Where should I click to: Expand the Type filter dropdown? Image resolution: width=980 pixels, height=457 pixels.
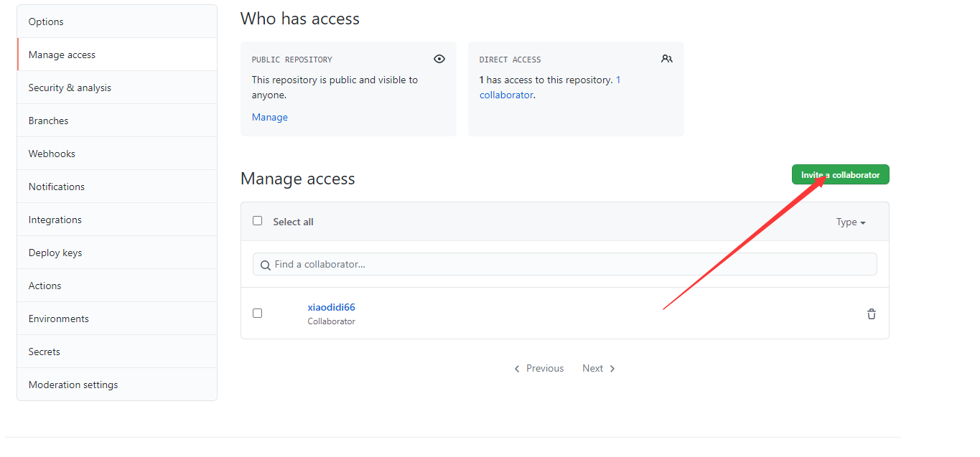851,222
